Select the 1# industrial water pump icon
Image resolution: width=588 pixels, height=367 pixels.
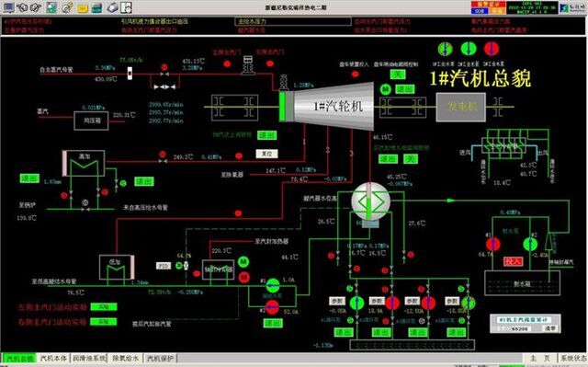coord(445,49)
